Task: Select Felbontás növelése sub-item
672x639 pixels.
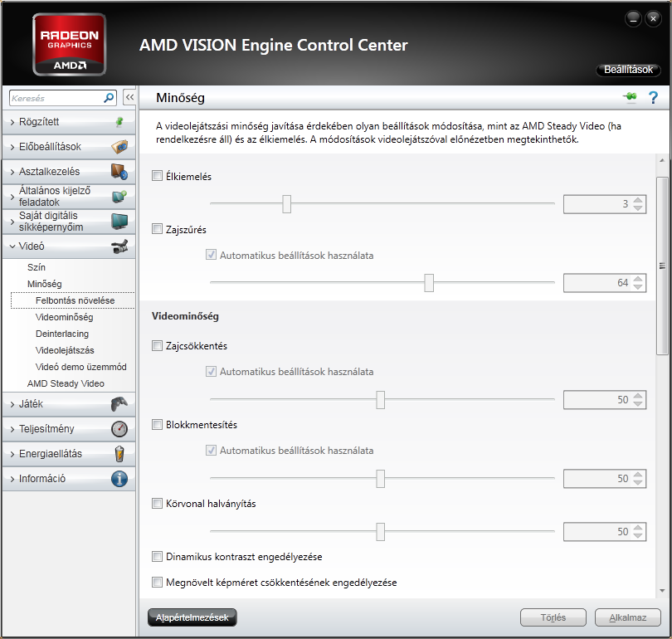Action: (x=75, y=300)
